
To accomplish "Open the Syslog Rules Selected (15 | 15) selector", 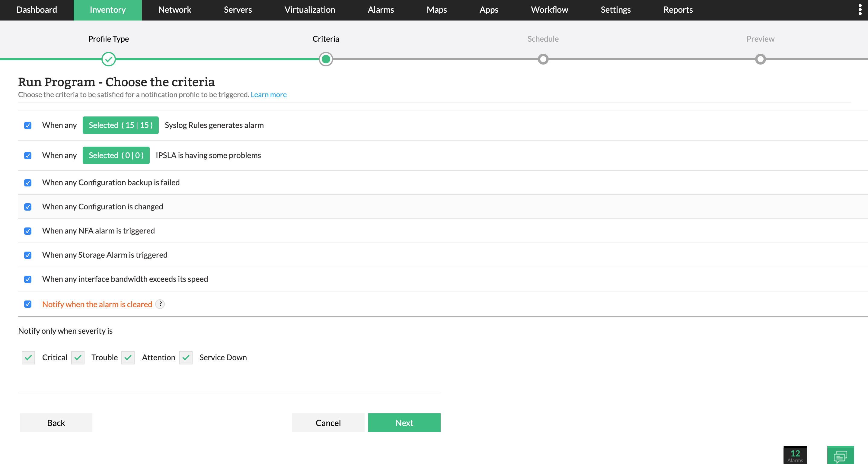I will point(120,125).
